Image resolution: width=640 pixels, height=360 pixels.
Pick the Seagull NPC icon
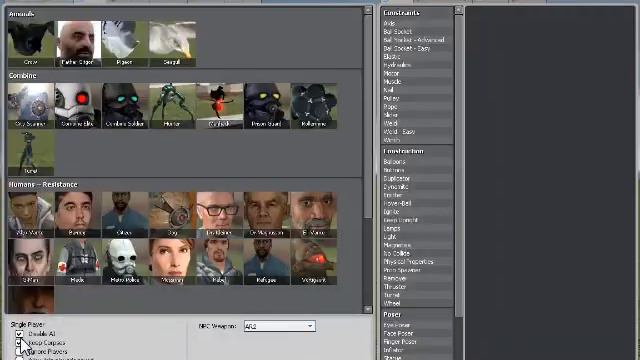coord(172,44)
